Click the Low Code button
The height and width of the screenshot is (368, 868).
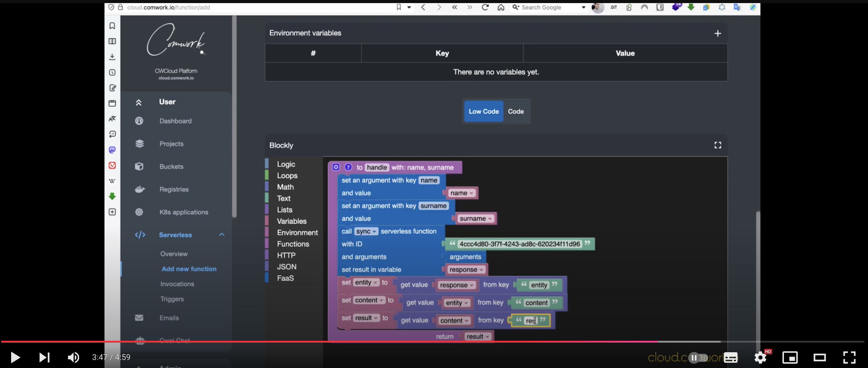click(483, 111)
